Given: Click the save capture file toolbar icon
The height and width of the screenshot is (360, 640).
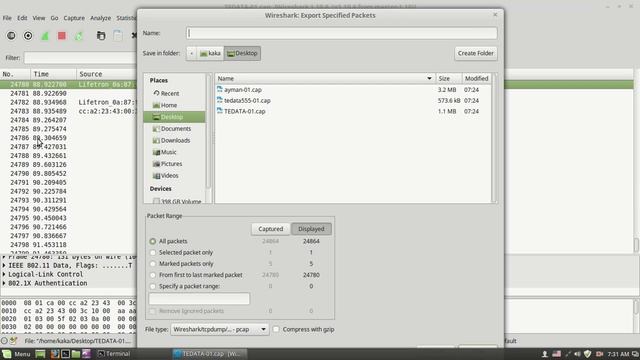Looking at the screenshot, I should tap(118, 36).
